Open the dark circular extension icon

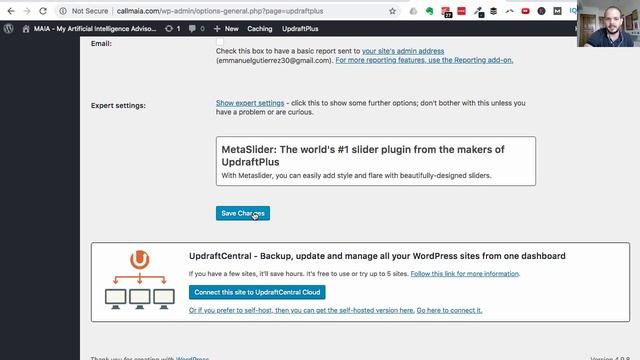pyautogui.click(x=541, y=11)
